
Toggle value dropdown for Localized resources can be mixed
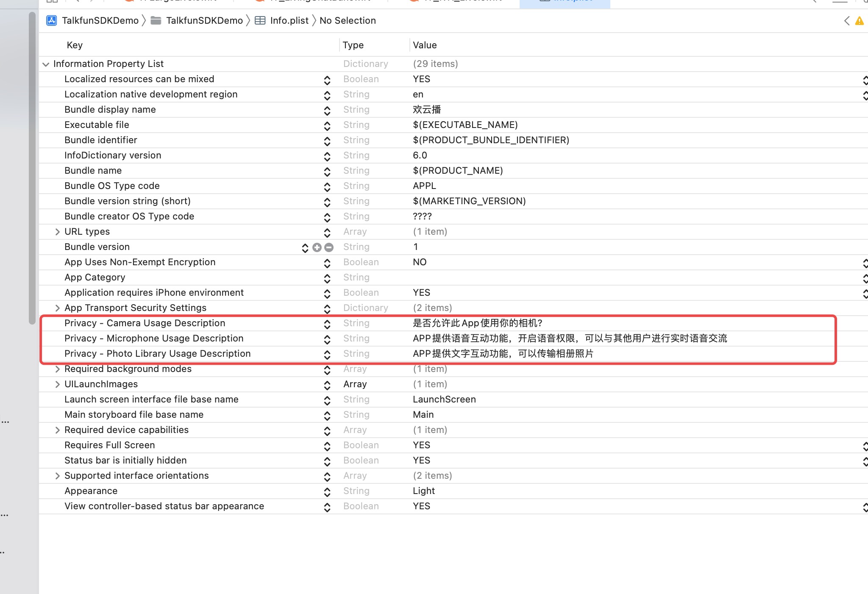point(865,80)
